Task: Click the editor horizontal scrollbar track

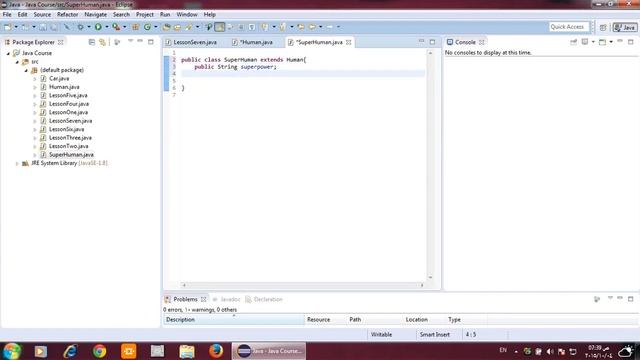Action: point(303,285)
